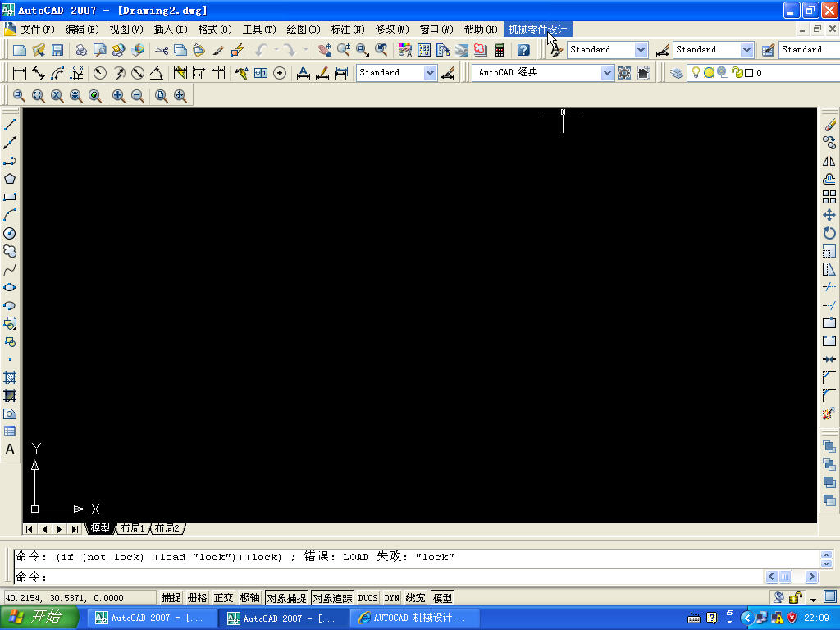Image resolution: width=840 pixels, height=630 pixels.
Task: Toggle 栅格 grid display
Action: [x=197, y=598]
